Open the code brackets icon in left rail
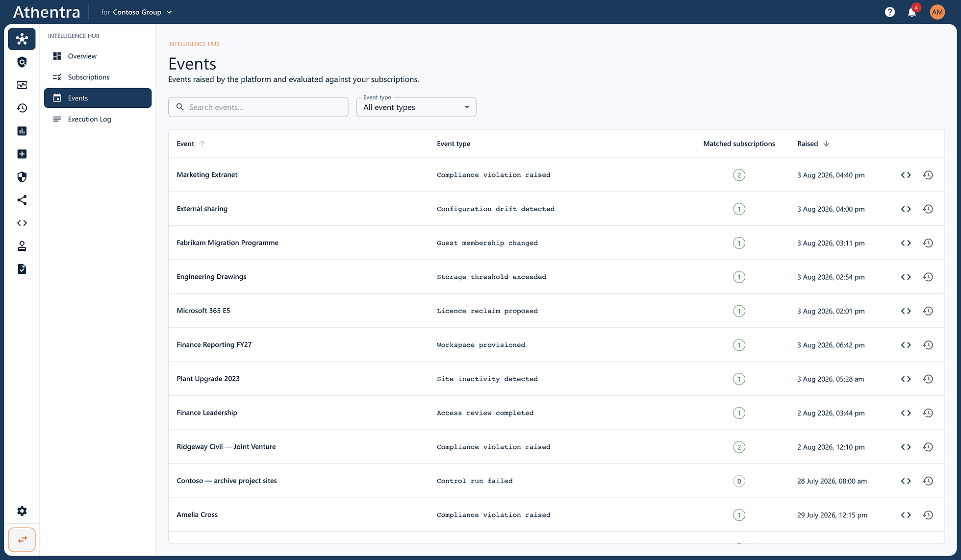The image size is (961, 560). point(22,223)
